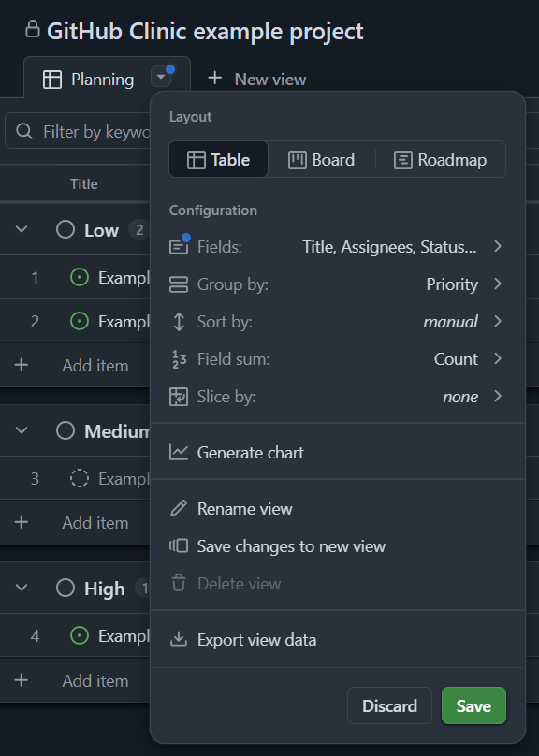Viewport: 539px width, 756px height.
Task: Choose Export view data
Action: pyautogui.click(x=337, y=640)
